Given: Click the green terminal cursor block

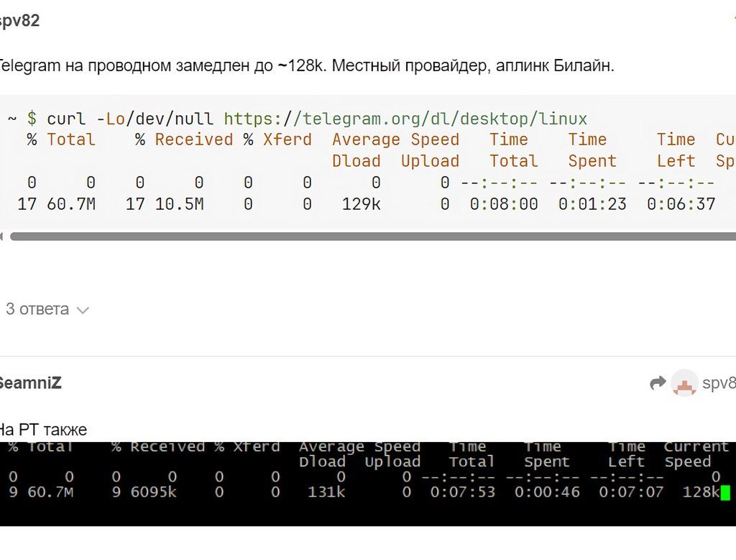Looking at the screenshot, I should click(725, 492).
